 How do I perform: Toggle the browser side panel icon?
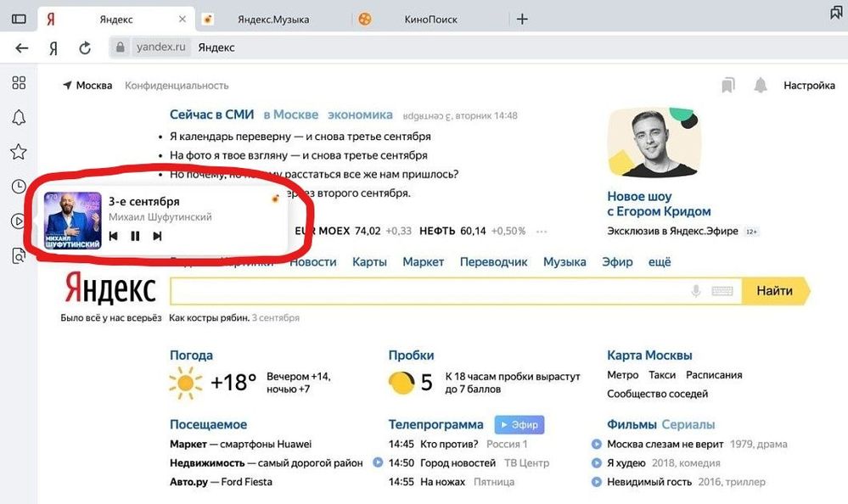(x=19, y=19)
